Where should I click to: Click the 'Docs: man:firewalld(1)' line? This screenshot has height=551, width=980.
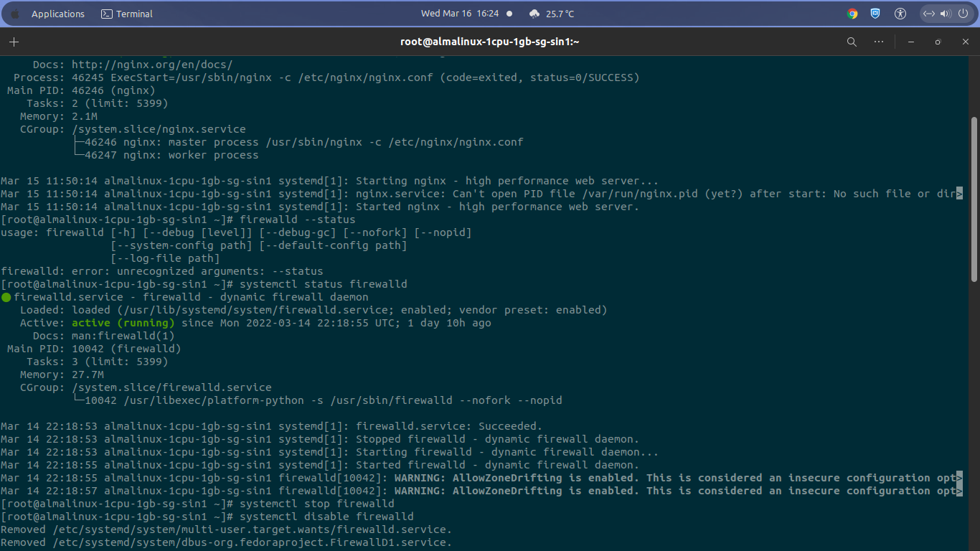tap(104, 336)
